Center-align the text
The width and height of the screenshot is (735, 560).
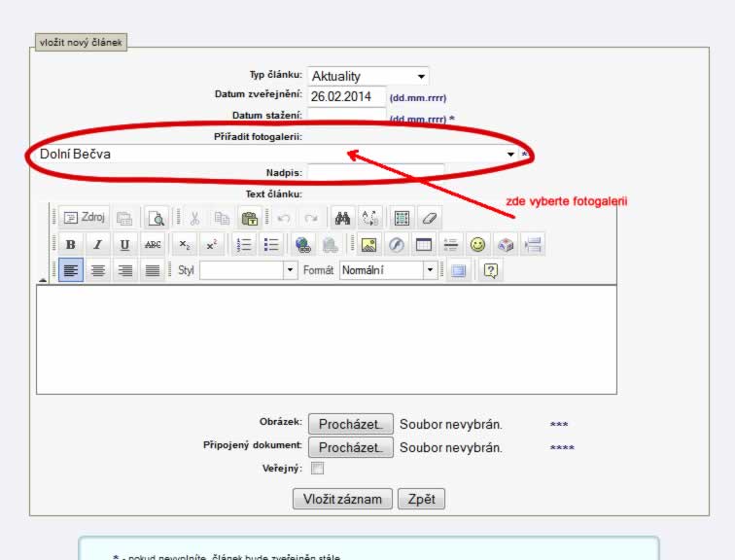point(97,270)
